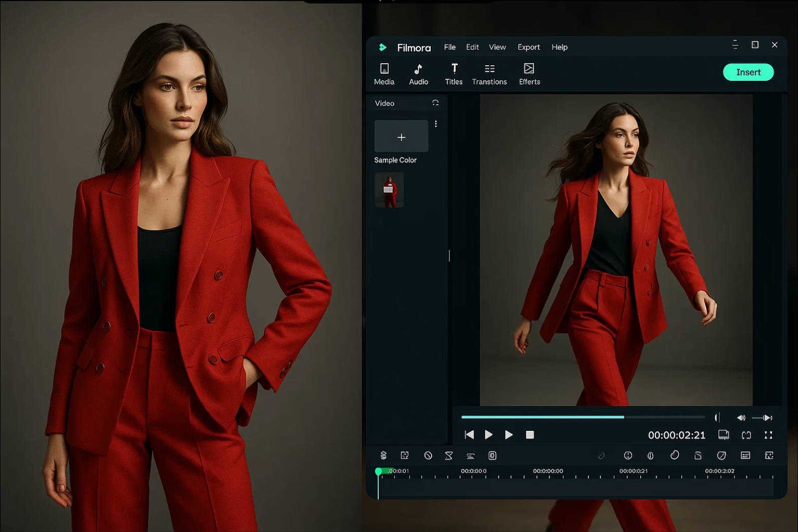Click the hourglass-shaped icon in timeline toolbar

pos(449,455)
